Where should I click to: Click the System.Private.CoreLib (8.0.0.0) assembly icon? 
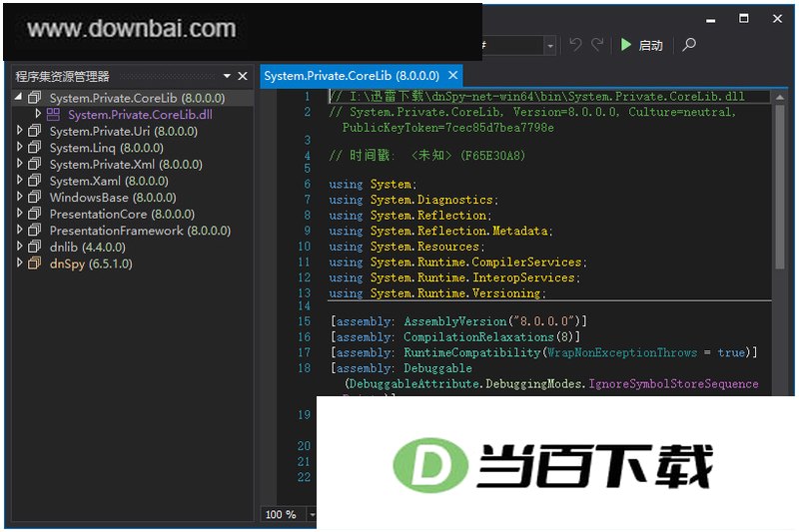pos(35,97)
